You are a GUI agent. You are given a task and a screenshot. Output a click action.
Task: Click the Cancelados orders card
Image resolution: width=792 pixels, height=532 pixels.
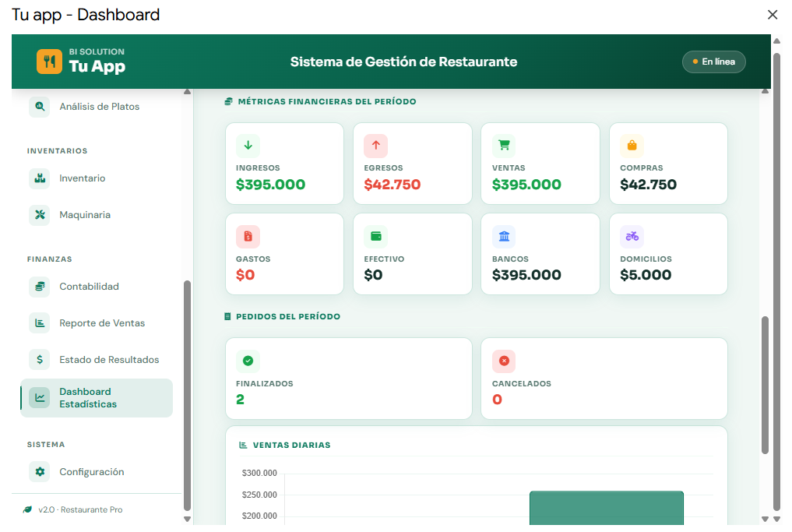[604, 379]
